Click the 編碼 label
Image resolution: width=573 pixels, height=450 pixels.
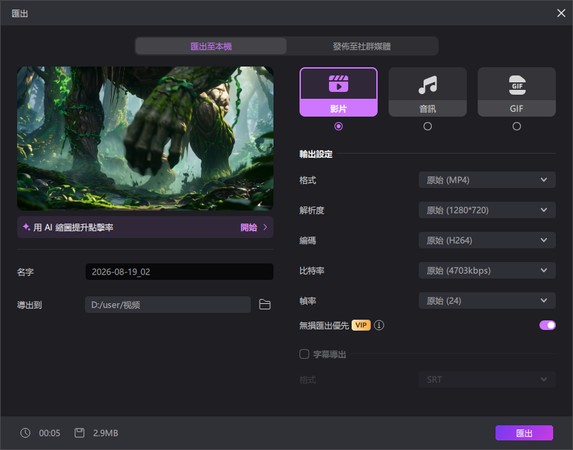tap(308, 240)
